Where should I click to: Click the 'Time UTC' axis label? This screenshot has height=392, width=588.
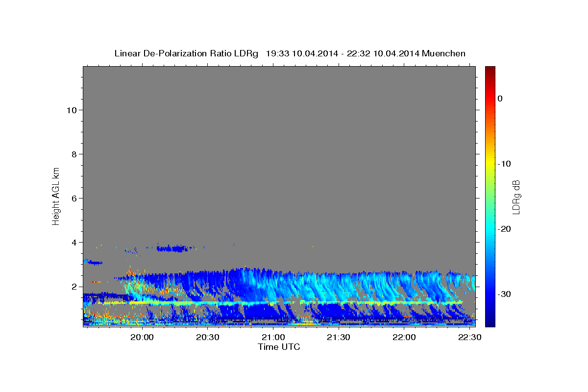(x=279, y=347)
